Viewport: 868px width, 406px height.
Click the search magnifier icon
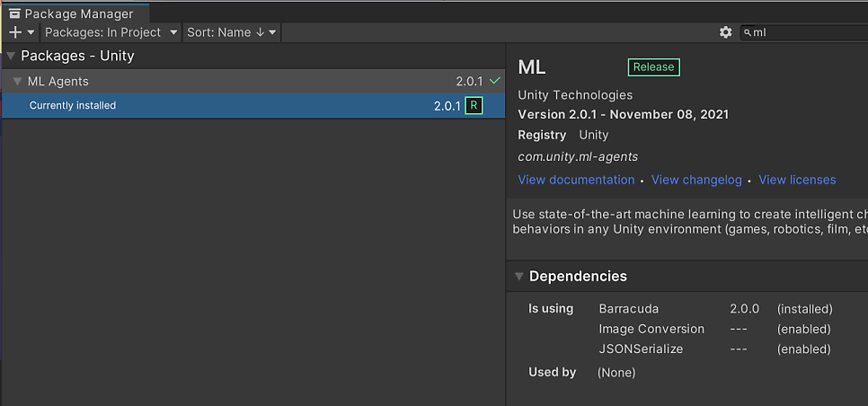pos(748,33)
